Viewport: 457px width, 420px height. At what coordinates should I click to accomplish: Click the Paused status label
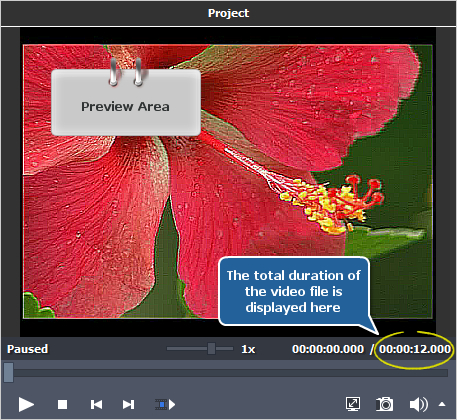pos(28,349)
